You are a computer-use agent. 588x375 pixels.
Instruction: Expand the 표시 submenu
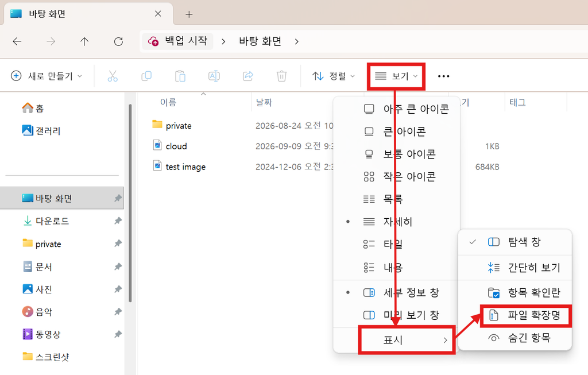tap(407, 340)
